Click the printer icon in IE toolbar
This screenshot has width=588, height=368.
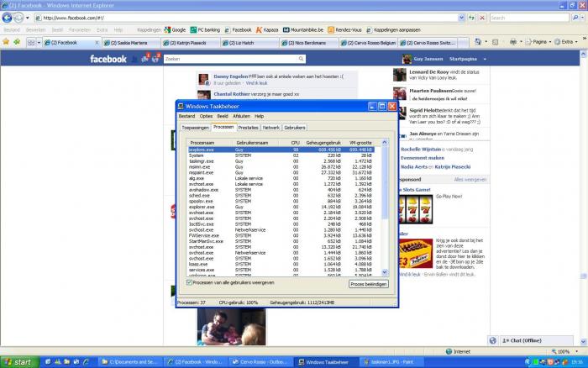click(513, 41)
